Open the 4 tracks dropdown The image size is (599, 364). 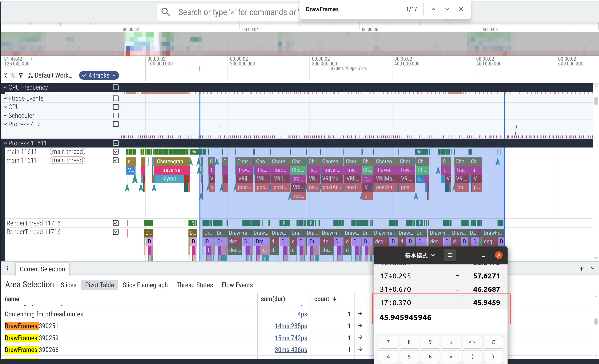(99, 75)
